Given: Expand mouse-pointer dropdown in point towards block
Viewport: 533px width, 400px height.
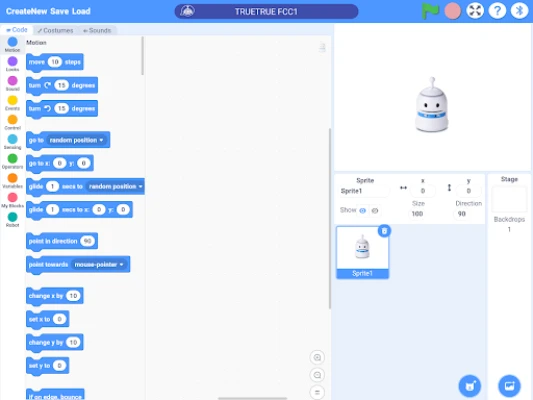Looking at the screenshot, I should point(99,264).
